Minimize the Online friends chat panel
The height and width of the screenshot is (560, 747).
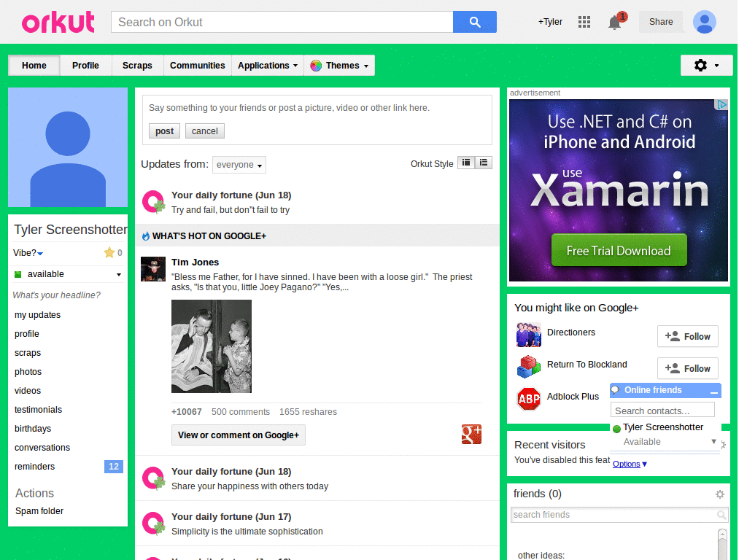(x=713, y=392)
